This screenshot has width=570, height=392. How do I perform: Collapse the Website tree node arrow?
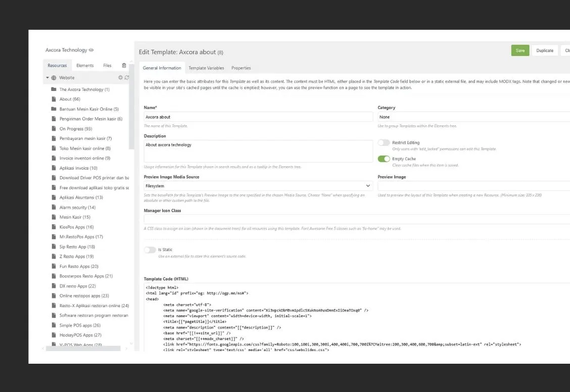coord(47,78)
